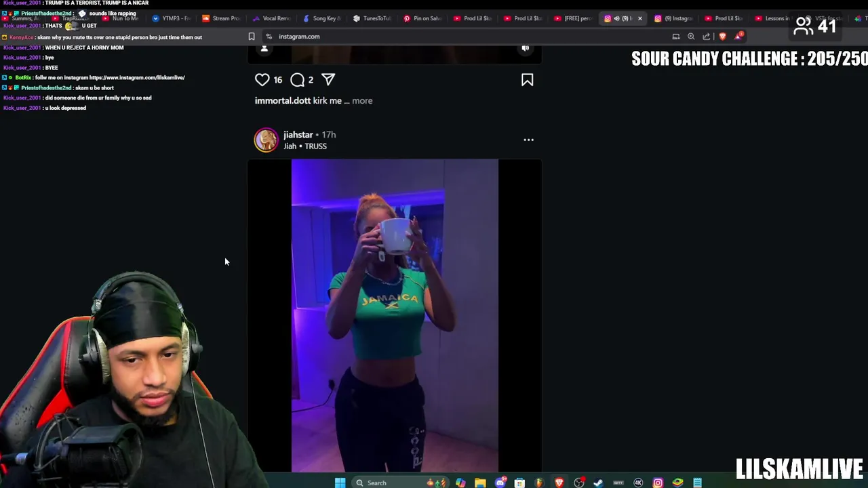Open FL Studio from the taskbar
Screen dimensions: 868x488
[x=539, y=483]
